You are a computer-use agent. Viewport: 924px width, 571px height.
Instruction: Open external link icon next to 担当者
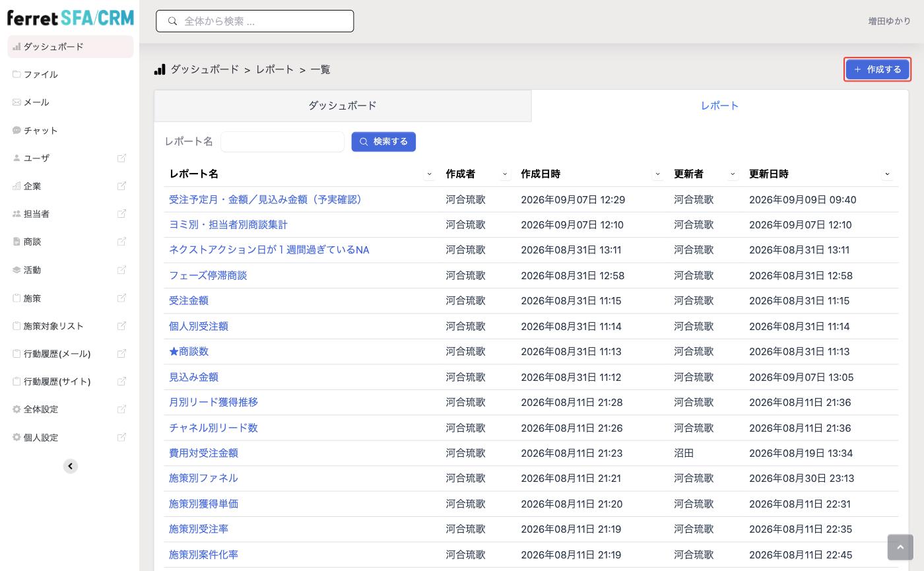click(121, 214)
